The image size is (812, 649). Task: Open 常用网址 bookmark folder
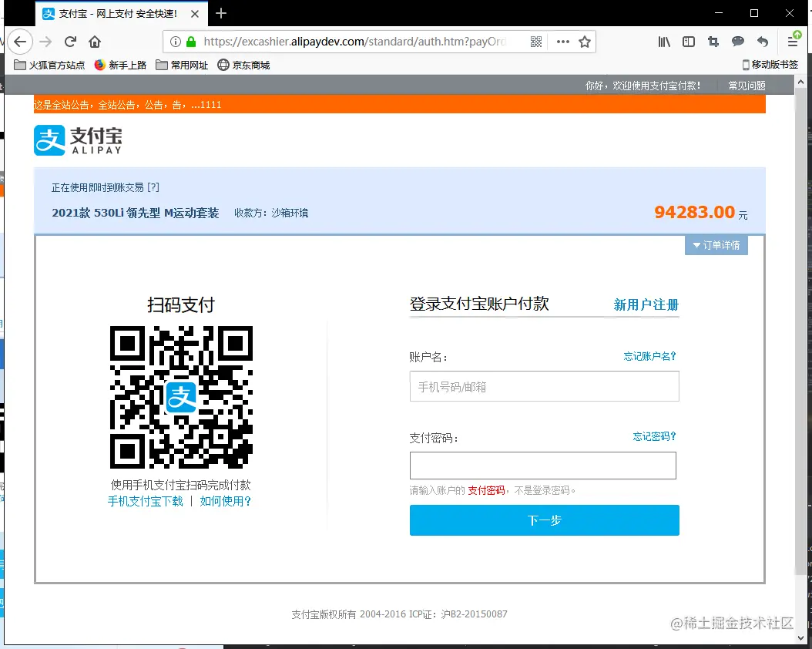[x=182, y=66]
